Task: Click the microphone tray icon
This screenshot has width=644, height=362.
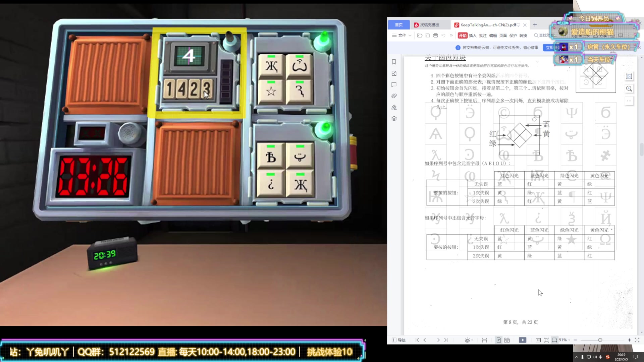Action: [x=583, y=357]
